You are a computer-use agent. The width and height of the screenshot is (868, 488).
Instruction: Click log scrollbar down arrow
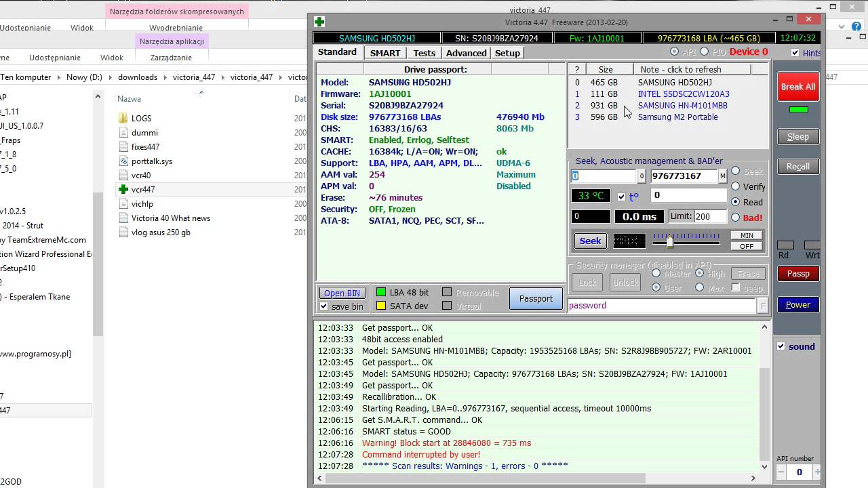(765, 467)
